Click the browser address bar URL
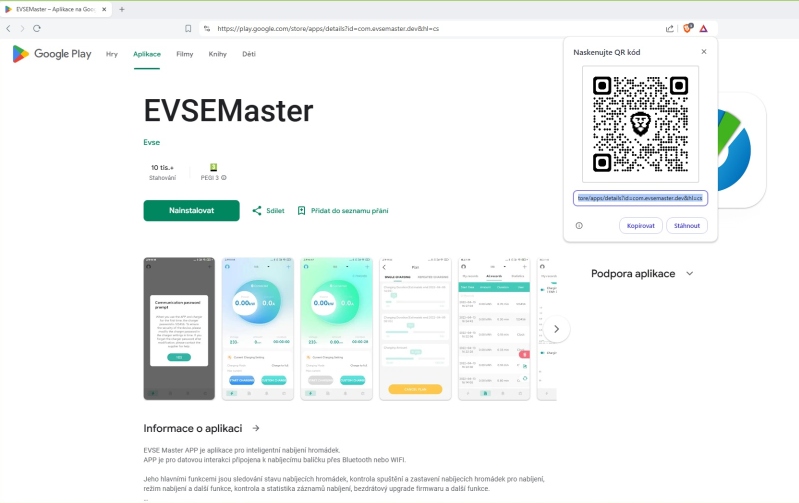799x503 pixels. [328, 29]
